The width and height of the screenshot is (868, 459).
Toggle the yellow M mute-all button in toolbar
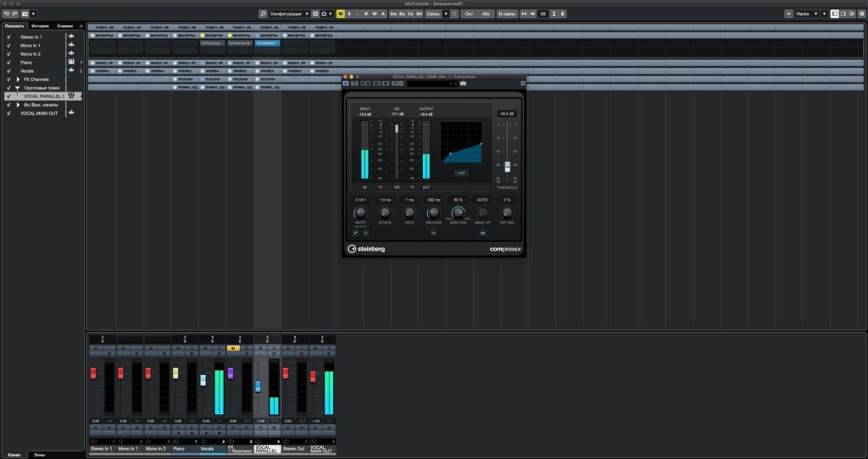pos(341,14)
